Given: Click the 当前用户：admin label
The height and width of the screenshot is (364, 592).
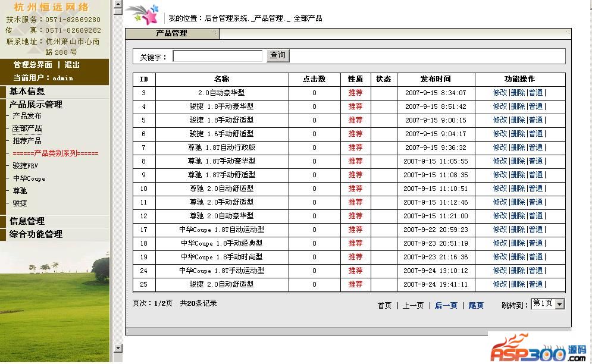Looking at the screenshot, I should [x=43, y=78].
